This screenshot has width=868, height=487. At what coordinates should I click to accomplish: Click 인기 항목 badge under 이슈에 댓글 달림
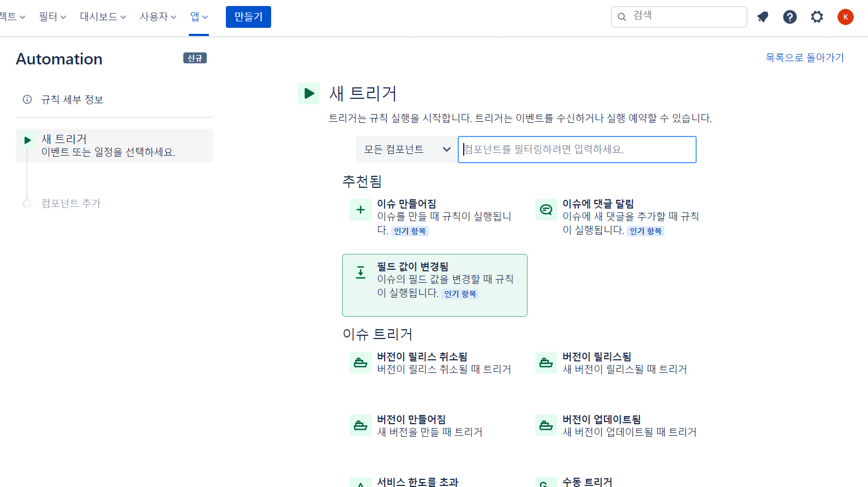click(645, 231)
